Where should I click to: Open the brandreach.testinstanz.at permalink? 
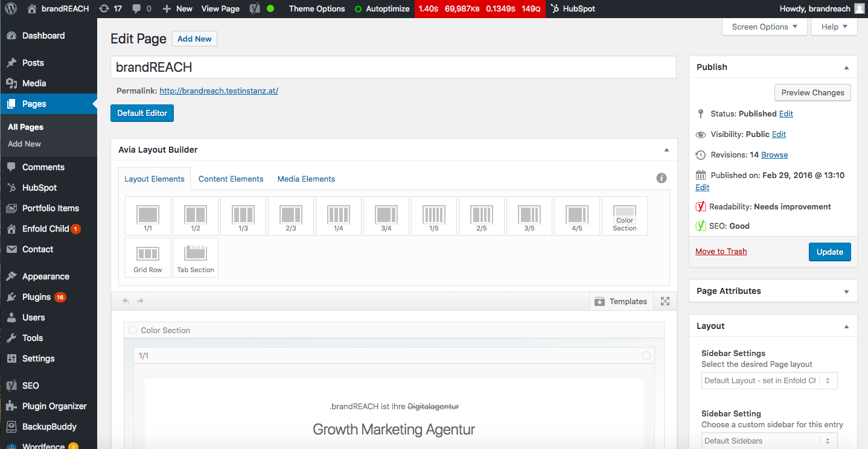(x=219, y=91)
